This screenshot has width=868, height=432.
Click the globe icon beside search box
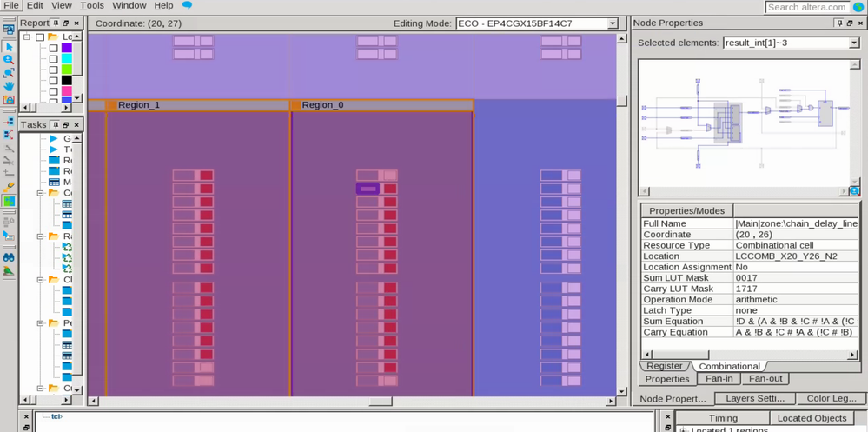(858, 7)
